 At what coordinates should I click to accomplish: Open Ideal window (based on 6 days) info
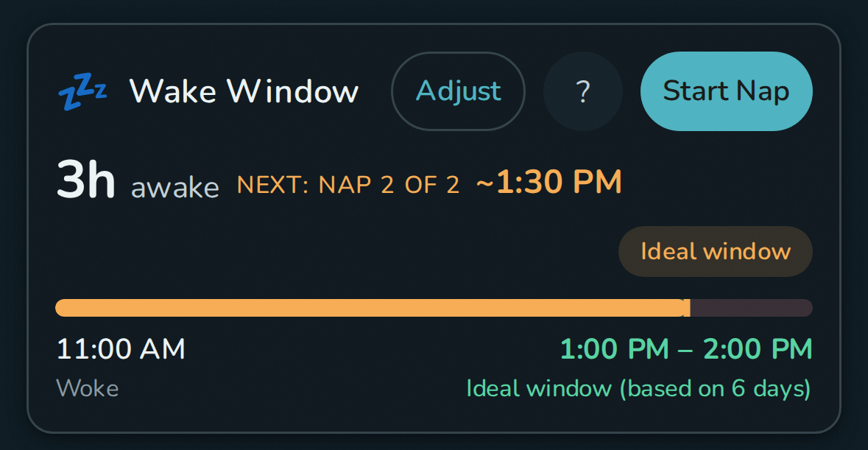[638, 388]
